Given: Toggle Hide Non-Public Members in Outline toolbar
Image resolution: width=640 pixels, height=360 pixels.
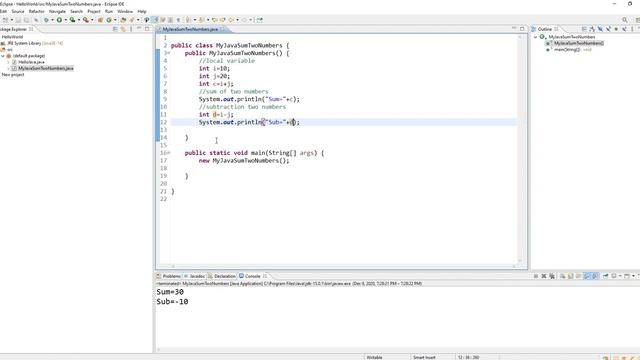Looking at the screenshot, I should click(616, 29).
